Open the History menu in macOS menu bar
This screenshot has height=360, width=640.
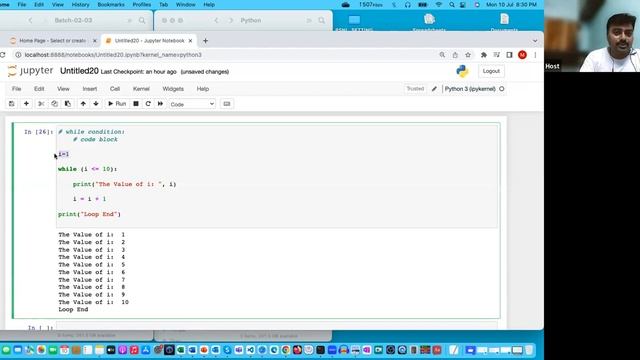click(x=80, y=4)
